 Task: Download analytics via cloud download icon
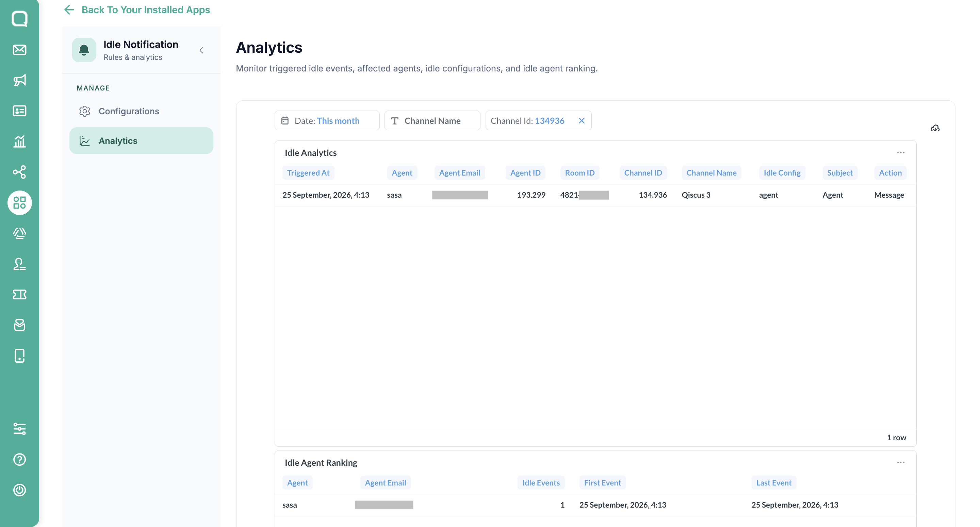tap(935, 129)
